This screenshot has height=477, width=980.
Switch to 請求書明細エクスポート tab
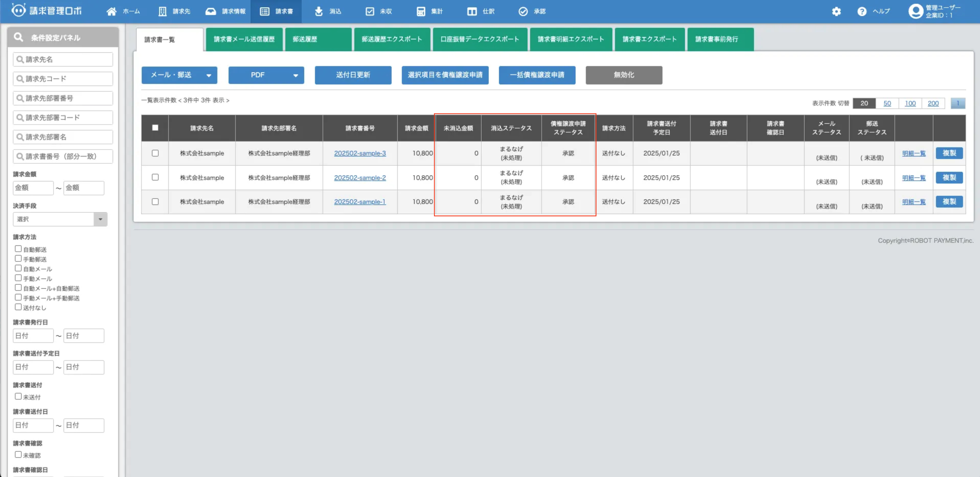(571, 39)
